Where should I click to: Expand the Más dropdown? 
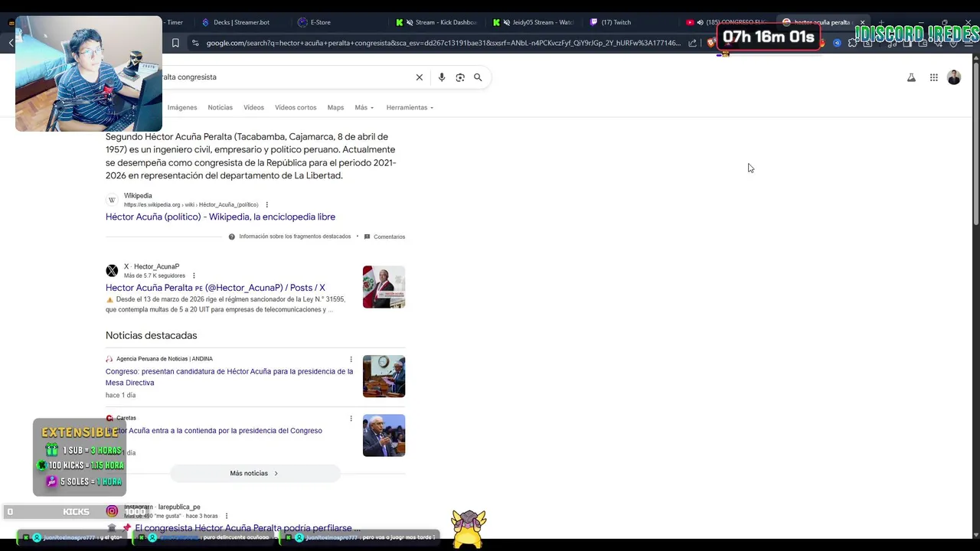(x=364, y=108)
